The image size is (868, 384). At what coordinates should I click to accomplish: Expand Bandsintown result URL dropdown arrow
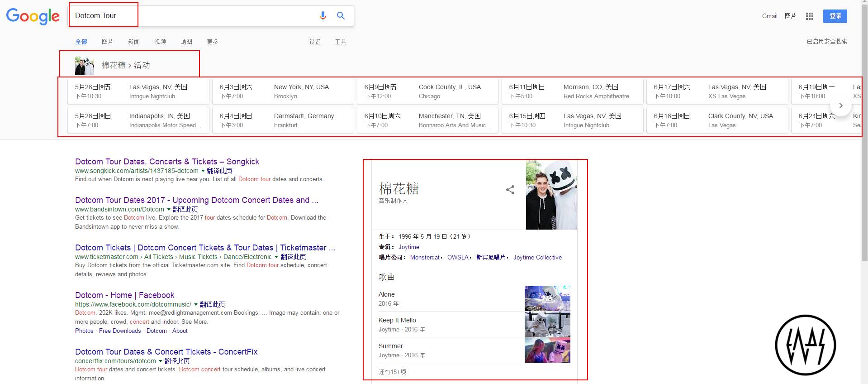point(169,210)
